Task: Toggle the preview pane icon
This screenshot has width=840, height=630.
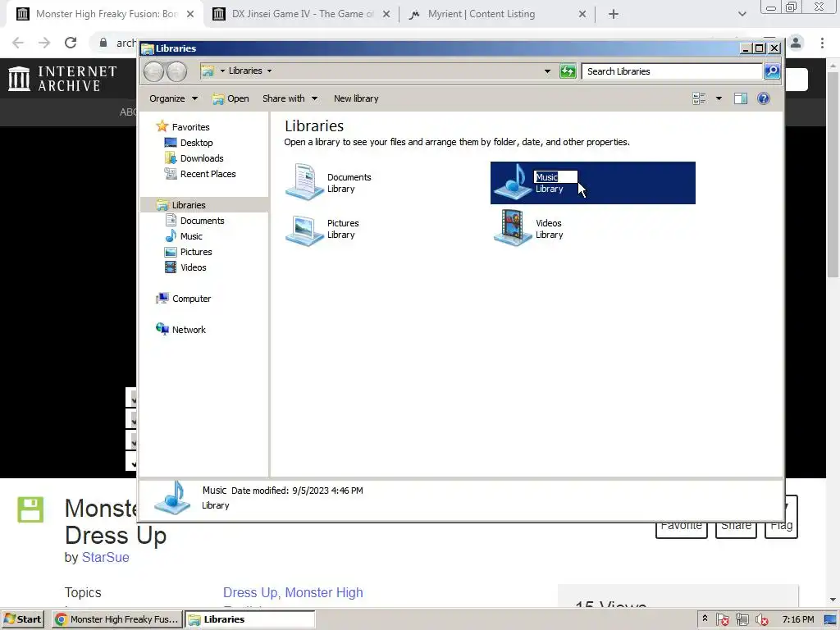Action: click(x=741, y=98)
